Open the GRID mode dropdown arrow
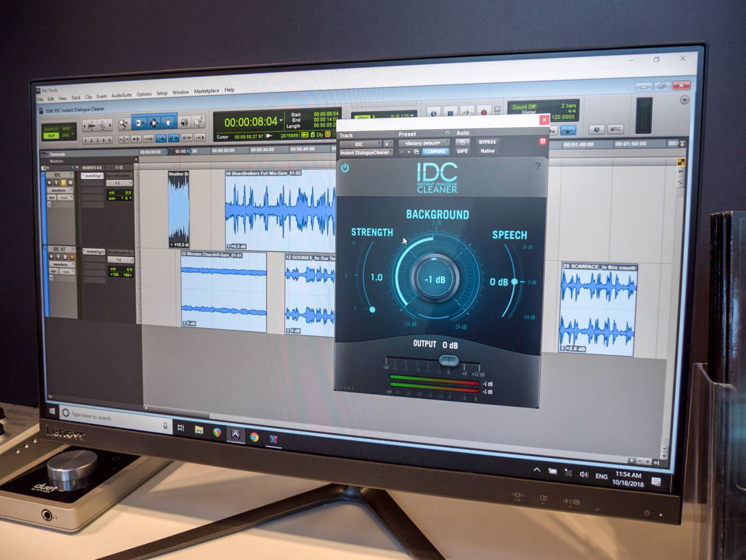This screenshot has height=560, width=746. (72, 135)
